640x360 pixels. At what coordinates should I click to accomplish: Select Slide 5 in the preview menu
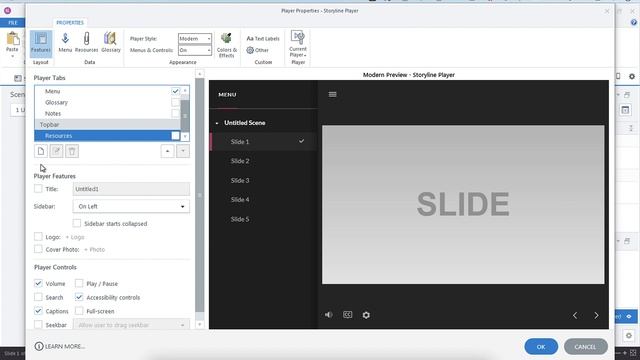(x=263, y=219)
